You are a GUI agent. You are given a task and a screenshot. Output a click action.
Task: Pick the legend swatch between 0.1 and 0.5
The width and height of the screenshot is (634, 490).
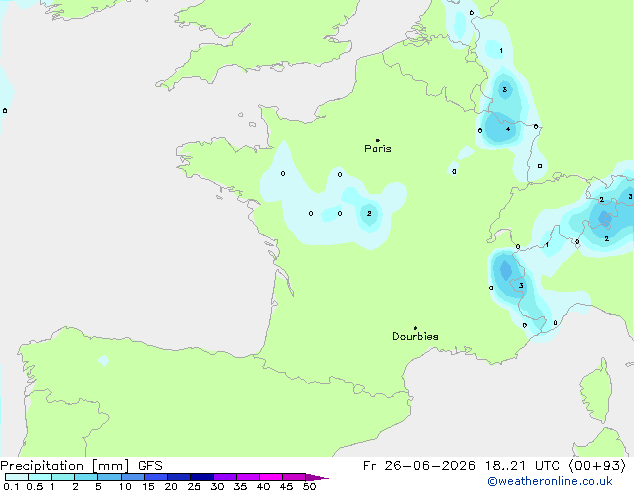click(x=17, y=477)
